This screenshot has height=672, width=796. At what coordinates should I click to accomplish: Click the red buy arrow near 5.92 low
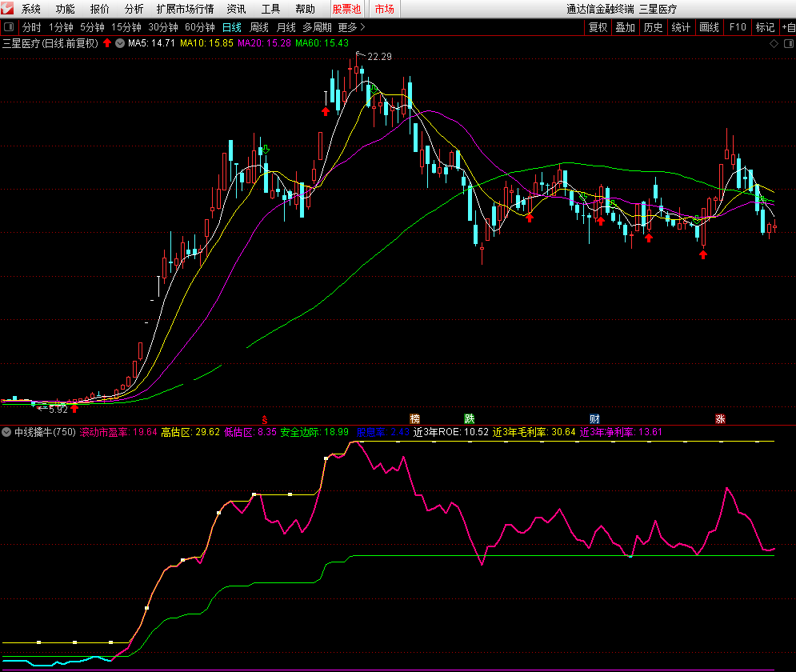pos(74,408)
